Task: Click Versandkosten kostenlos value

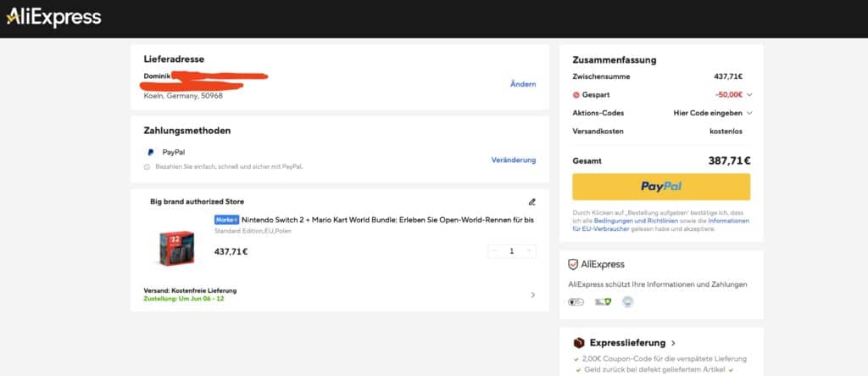Action: pyautogui.click(x=726, y=132)
